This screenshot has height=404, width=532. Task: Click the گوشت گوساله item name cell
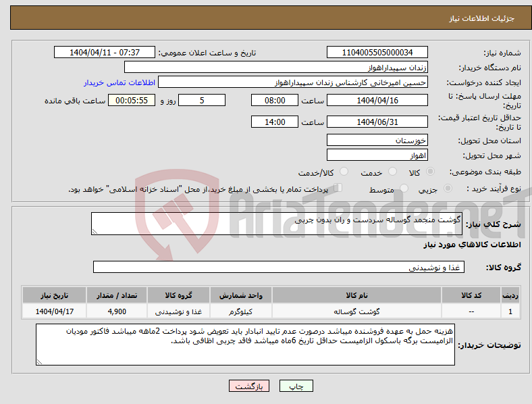(x=356, y=311)
